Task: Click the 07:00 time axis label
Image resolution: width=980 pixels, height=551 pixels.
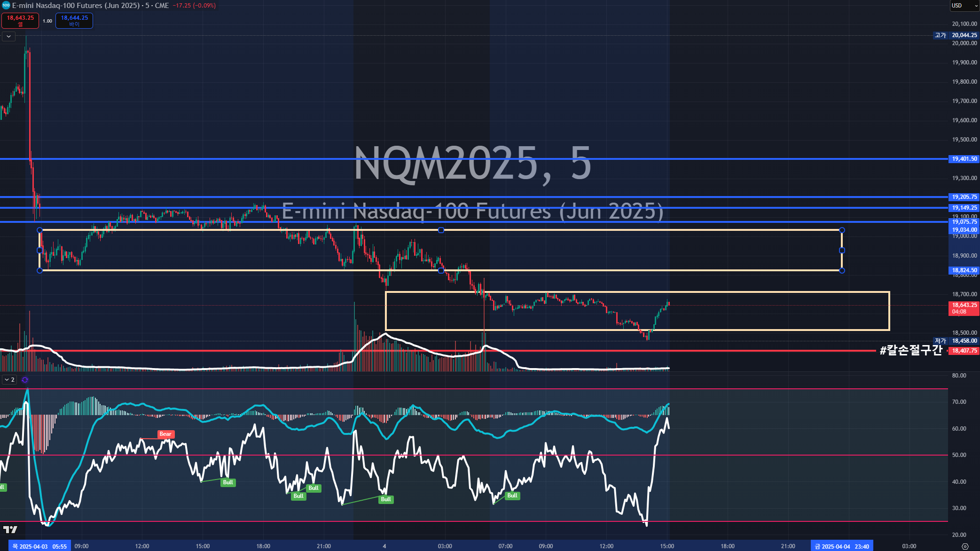Action: (505, 546)
